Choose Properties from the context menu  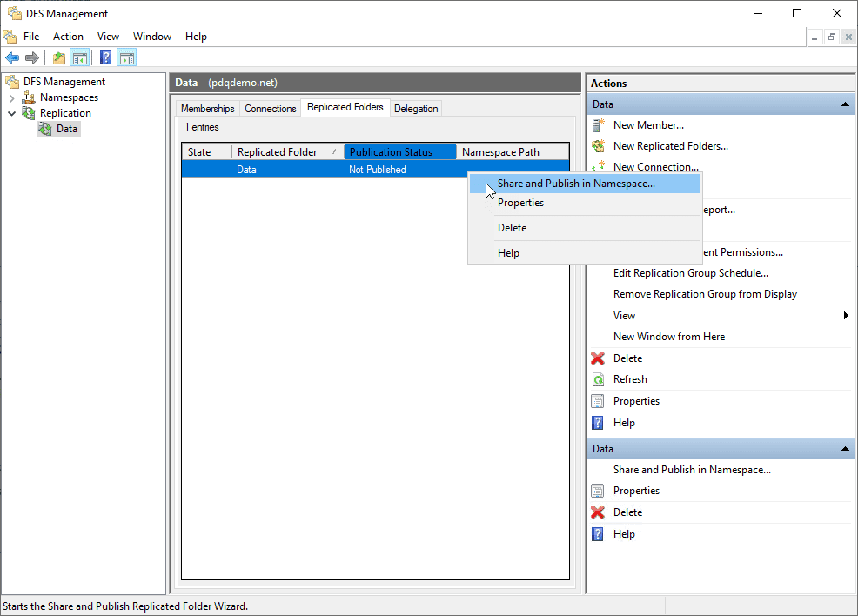(585, 203)
